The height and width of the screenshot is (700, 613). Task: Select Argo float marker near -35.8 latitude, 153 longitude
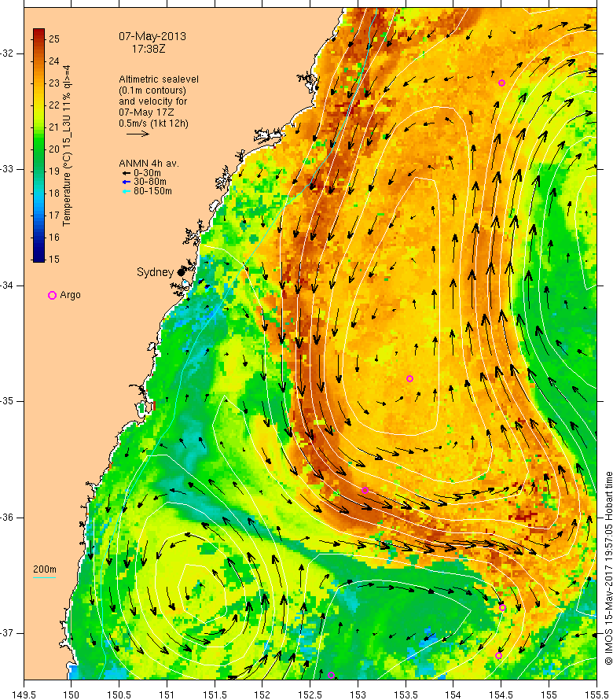(365, 490)
